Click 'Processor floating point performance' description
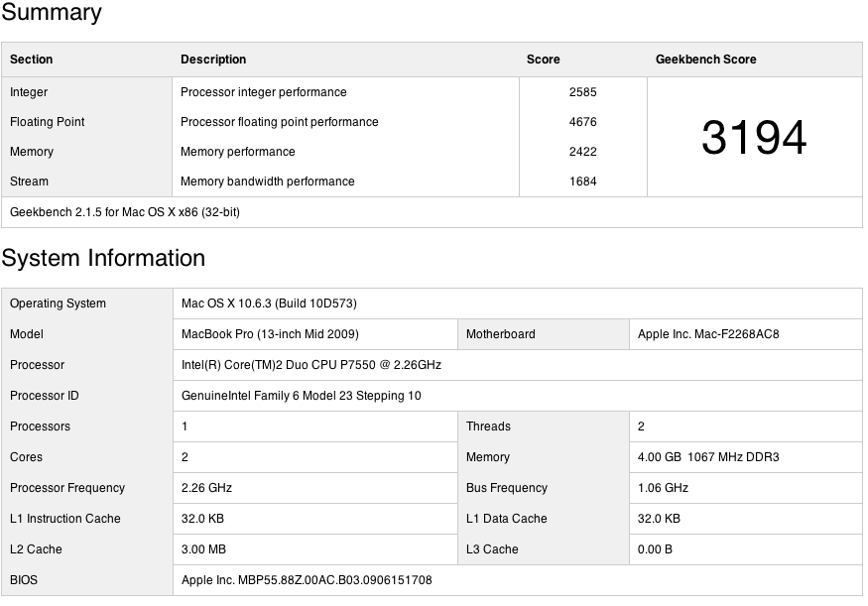Image resolution: width=868 pixels, height=606 pixels. point(280,122)
